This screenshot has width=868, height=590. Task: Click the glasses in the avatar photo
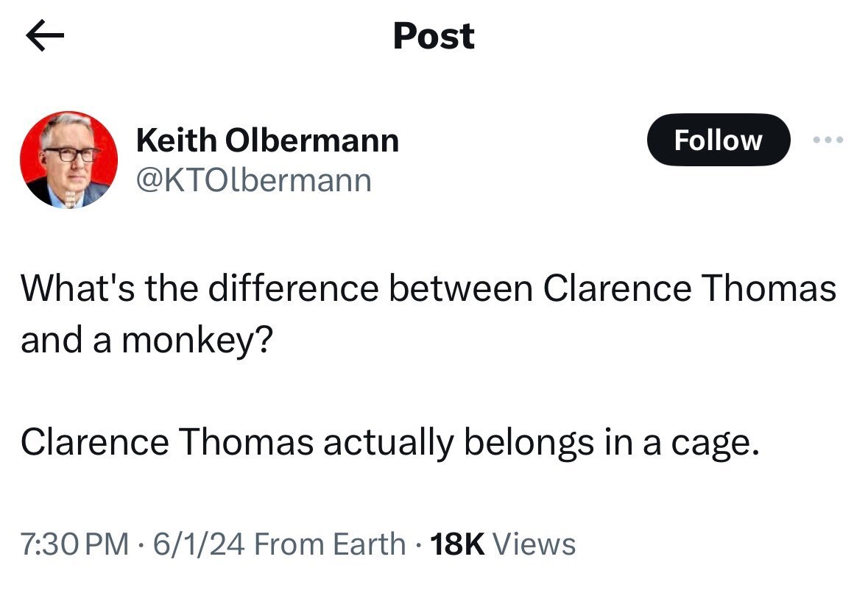click(x=71, y=154)
